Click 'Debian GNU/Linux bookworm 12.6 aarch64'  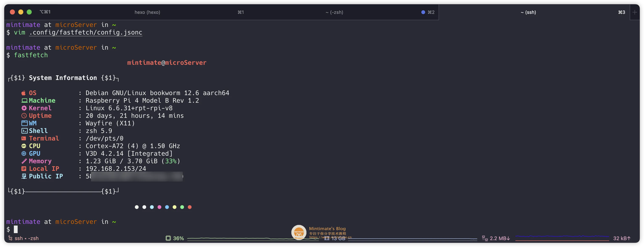[x=157, y=93]
